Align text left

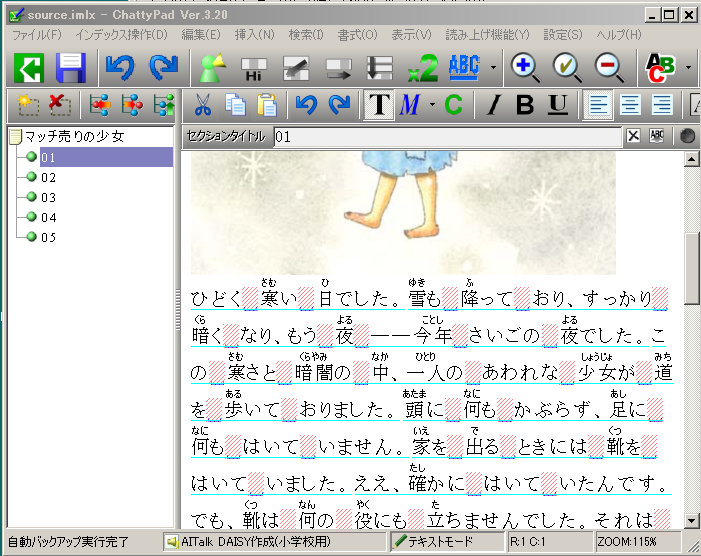pyautogui.click(x=598, y=105)
